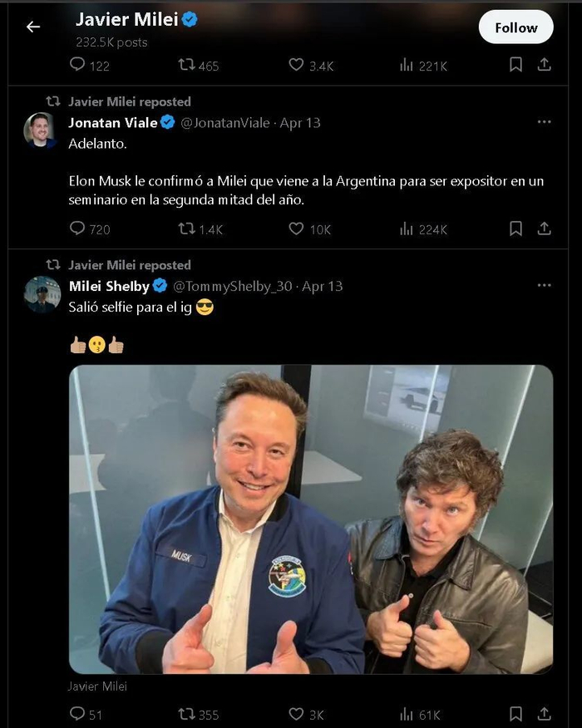Open the Jonatan Viale display name link
Image resolution: width=582 pixels, height=728 pixels.
pyautogui.click(x=112, y=122)
